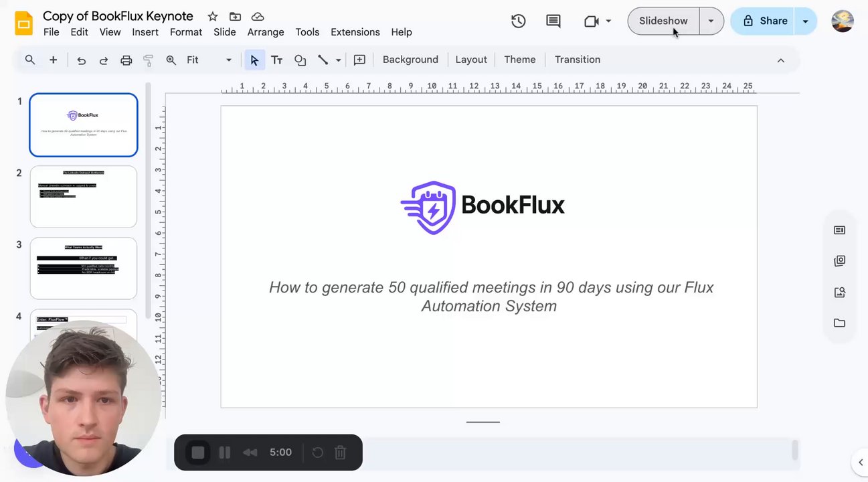Click the Add comment toolbar icon

(359, 60)
